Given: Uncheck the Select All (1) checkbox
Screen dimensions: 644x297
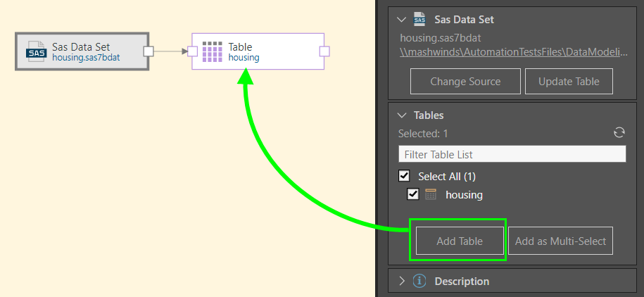Looking at the screenshot, I should click(404, 176).
